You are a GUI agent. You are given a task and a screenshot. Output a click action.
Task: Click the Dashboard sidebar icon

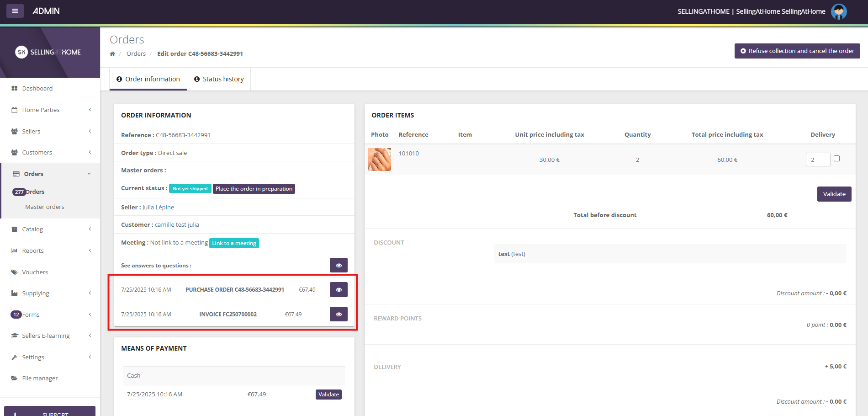click(x=14, y=88)
